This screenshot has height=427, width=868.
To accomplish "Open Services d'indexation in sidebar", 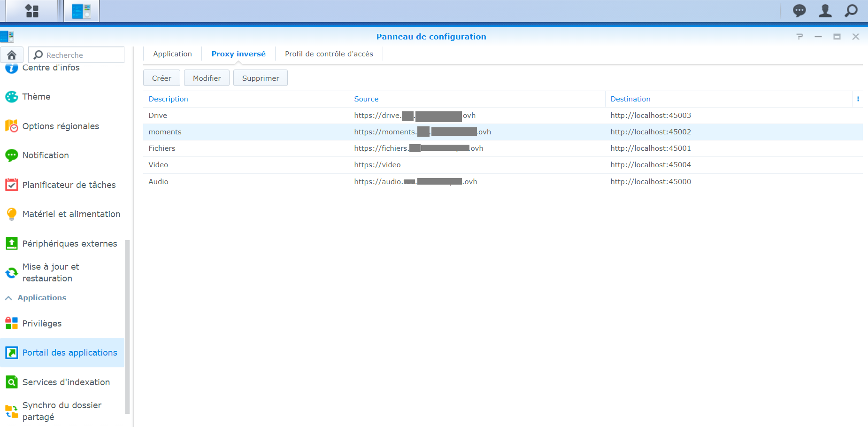I will [x=66, y=382].
